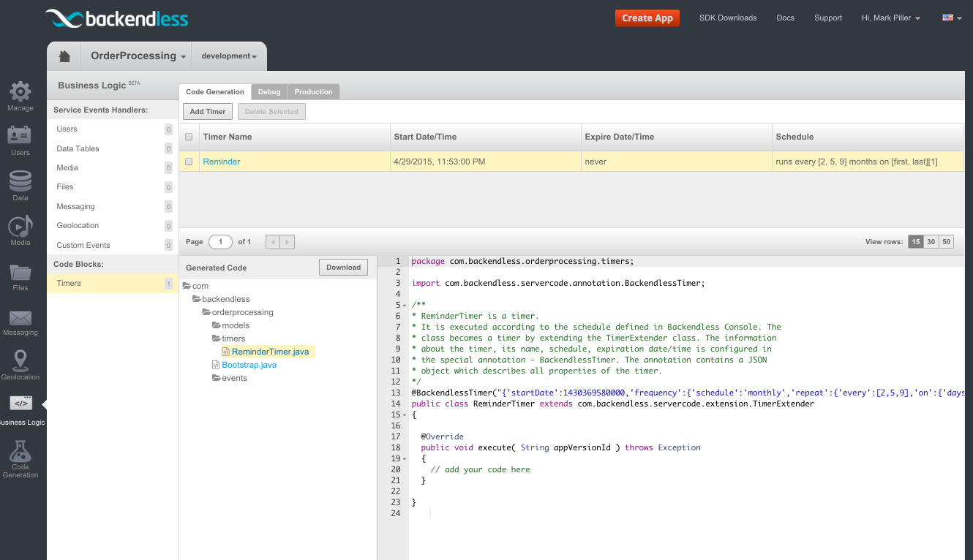Fold the comment block at line 5
The width and height of the screenshot is (973, 560).
(x=405, y=306)
